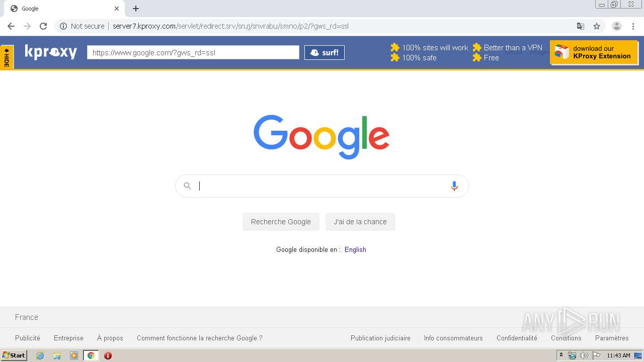Open the volume speaker tray icon

click(x=584, y=355)
